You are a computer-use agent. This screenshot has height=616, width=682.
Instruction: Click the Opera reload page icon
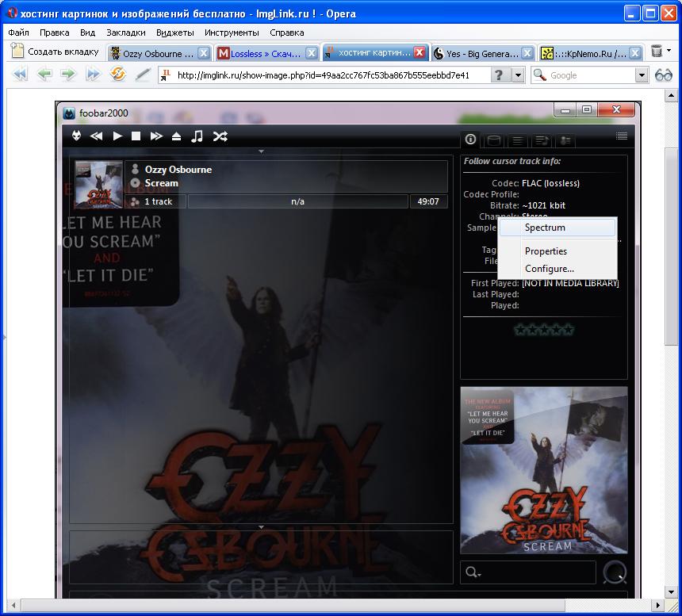(x=118, y=75)
